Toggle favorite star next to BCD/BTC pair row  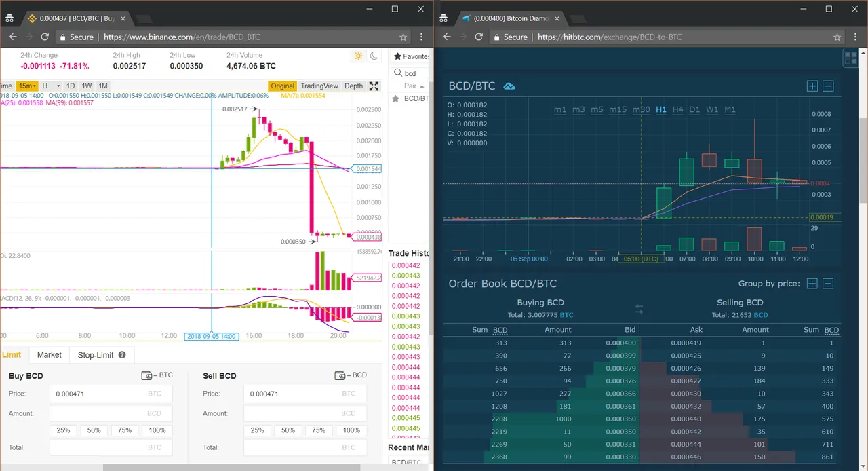pos(395,98)
